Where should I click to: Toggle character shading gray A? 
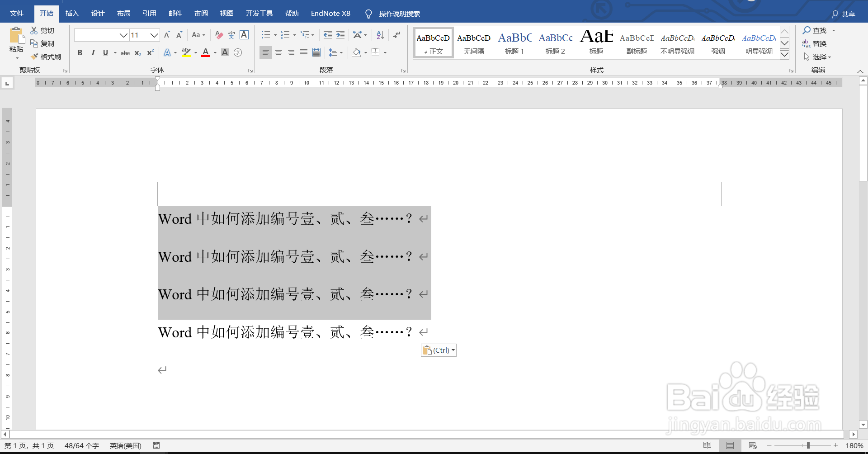(225, 52)
